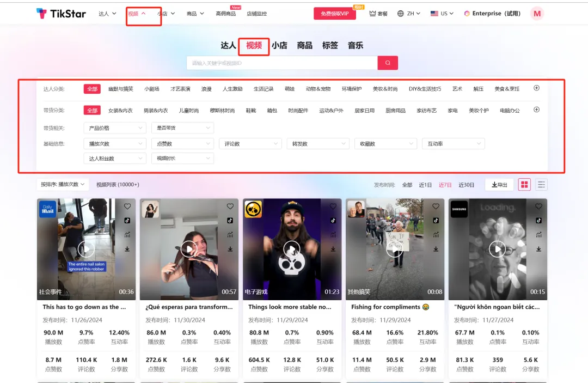The width and height of the screenshot is (588, 383).
Task: Open TikTok icon on 'Things look more stable' card
Action: point(333,221)
